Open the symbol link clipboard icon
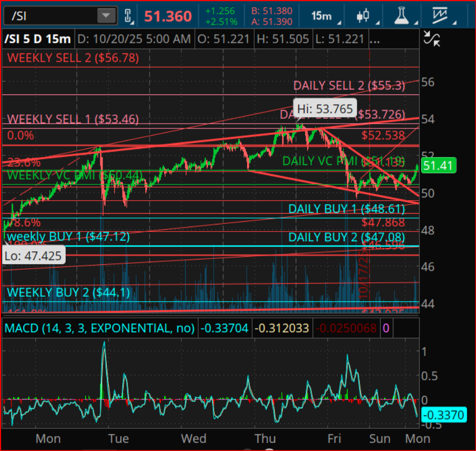476x451 pixels. 128,16
